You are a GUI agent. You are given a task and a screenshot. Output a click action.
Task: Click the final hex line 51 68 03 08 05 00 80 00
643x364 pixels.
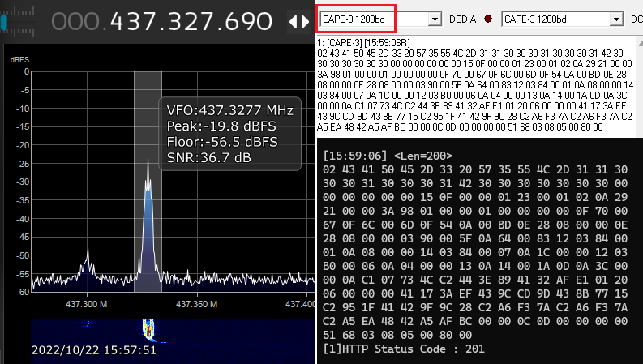click(397, 335)
